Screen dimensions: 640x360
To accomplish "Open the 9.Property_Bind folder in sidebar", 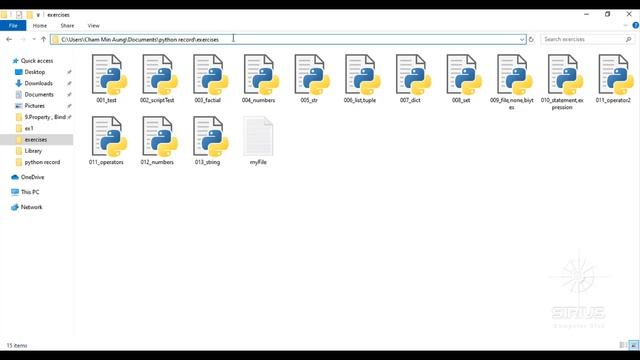I will (41, 117).
